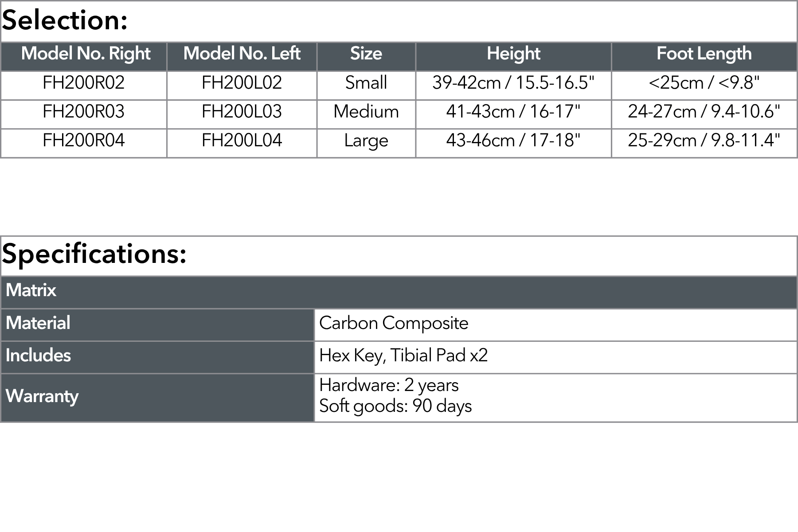Viewport: 798px width, 532px height.
Task: Select model number FH200L03 cell
Action: click(x=242, y=112)
